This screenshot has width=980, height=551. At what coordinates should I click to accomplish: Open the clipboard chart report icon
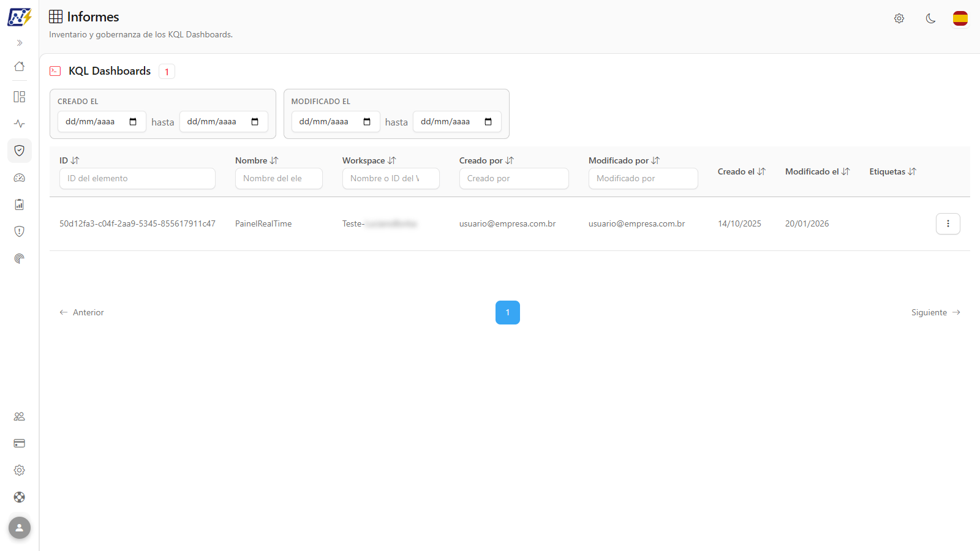pyautogui.click(x=20, y=204)
